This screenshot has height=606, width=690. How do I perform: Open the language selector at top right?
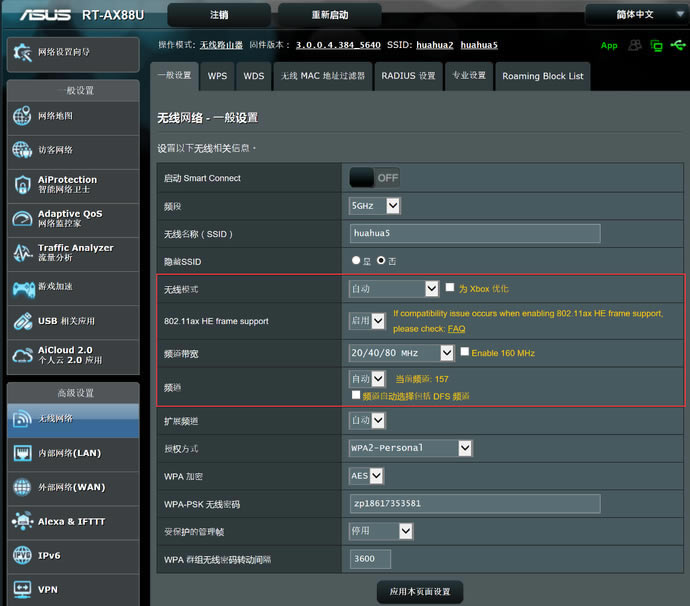tap(635, 15)
